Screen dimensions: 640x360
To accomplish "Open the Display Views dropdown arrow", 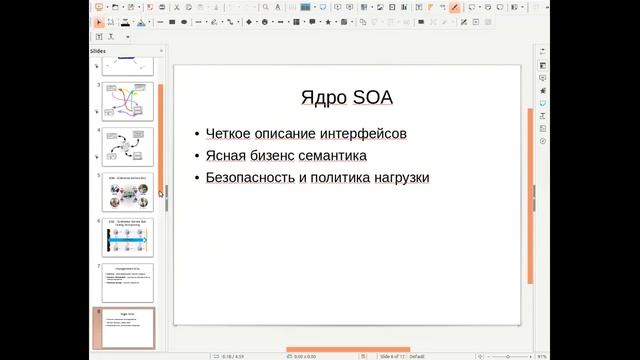I will 314,7.
